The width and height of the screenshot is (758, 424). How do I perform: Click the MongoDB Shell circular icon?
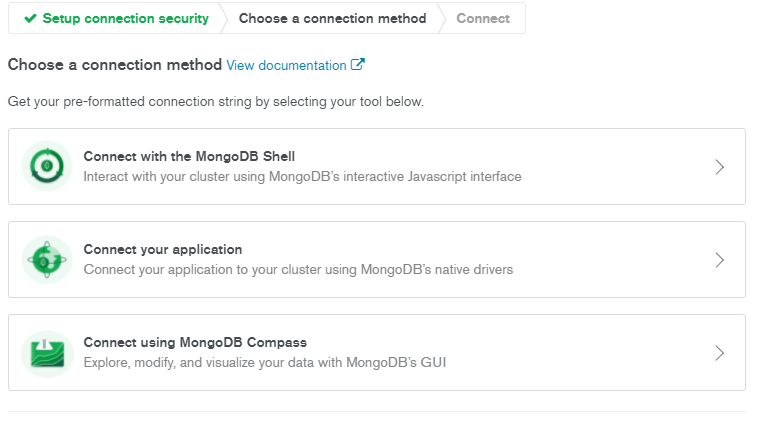pyautogui.click(x=47, y=166)
